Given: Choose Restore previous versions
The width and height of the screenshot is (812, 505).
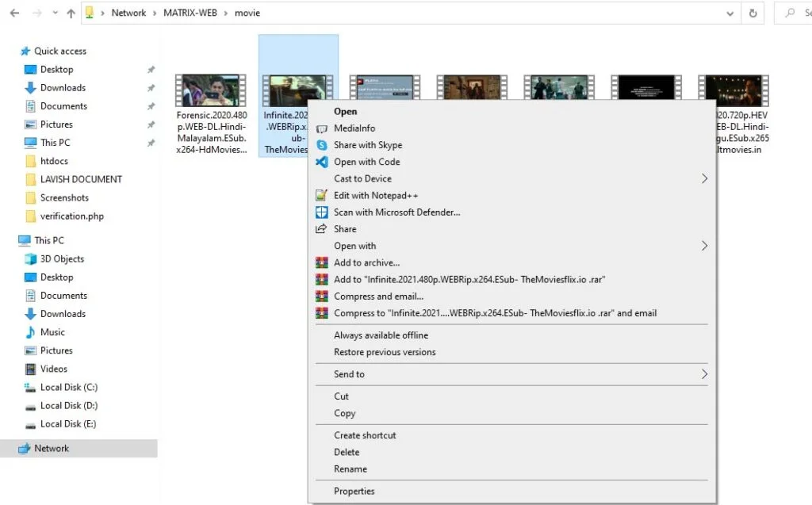Looking at the screenshot, I should pyautogui.click(x=385, y=352).
